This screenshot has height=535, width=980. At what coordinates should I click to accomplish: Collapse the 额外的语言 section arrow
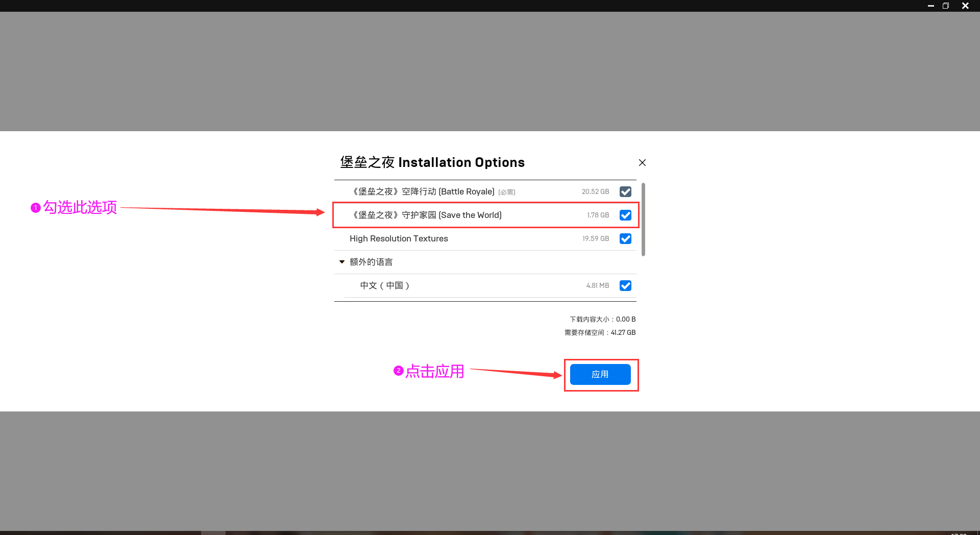pyautogui.click(x=342, y=262)
